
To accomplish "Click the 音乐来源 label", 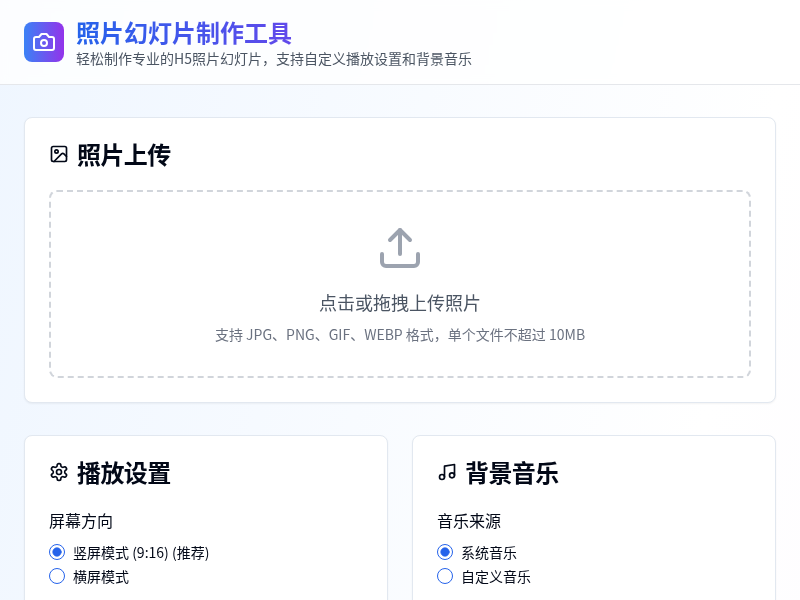I will pyautogui.click(x=469, y=521).
